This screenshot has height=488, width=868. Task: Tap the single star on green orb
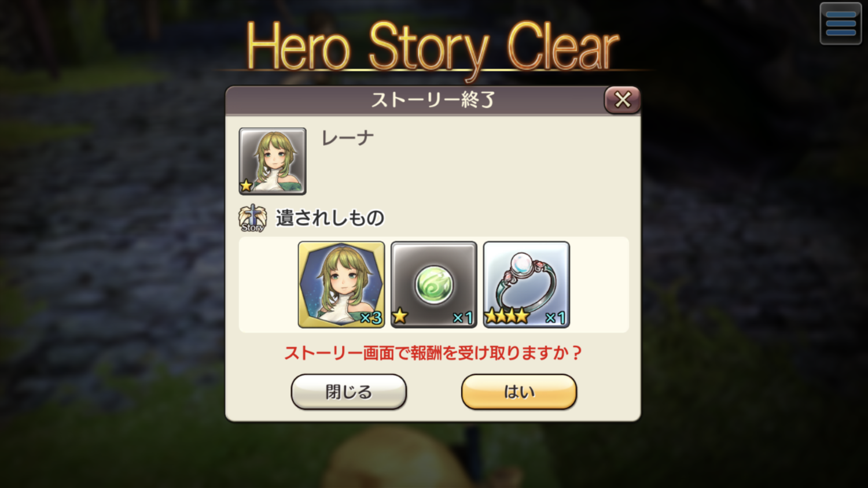[400, 316]
